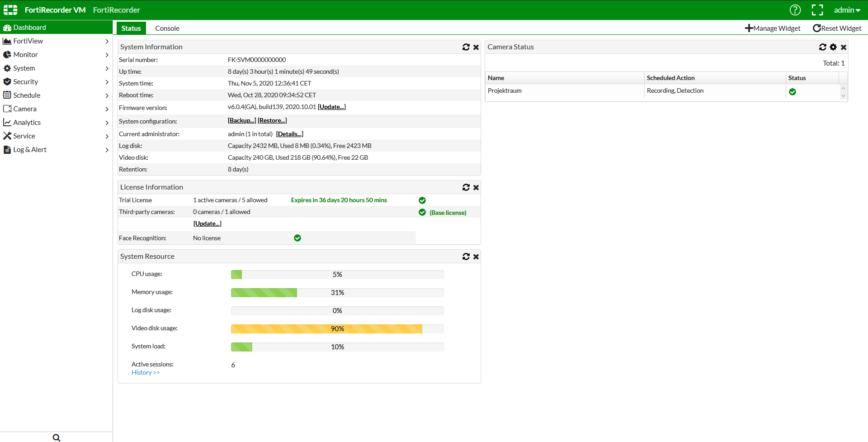Click the Reset Widget button

coord(837,28)
